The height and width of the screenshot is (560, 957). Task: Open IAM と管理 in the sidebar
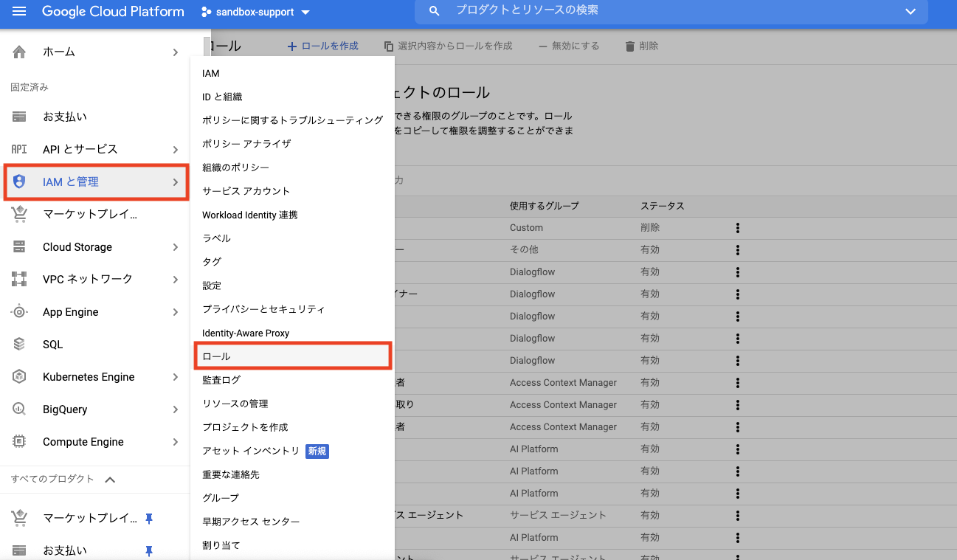pyautogui.click(x=96, y=182)
